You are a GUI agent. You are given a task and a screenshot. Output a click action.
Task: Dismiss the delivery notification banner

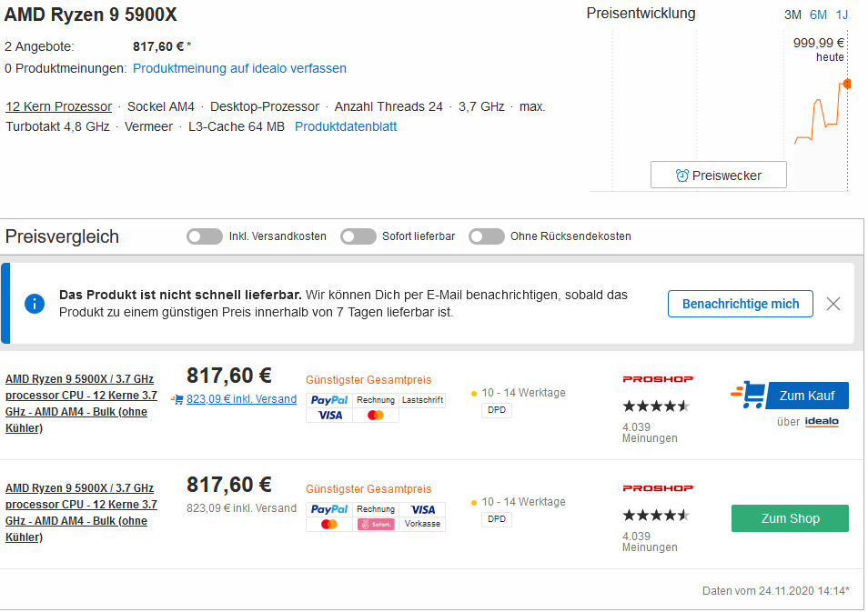pyautogui.click(x=833, y=304)
